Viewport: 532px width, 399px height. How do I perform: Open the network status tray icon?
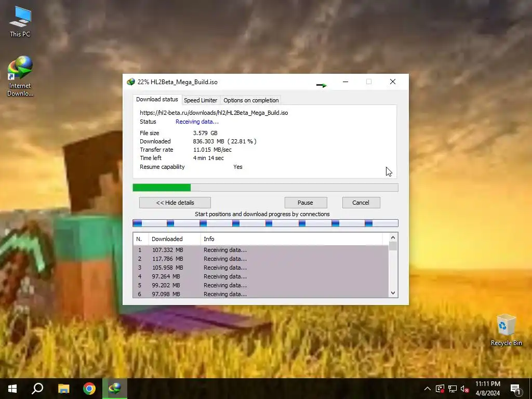453,389
